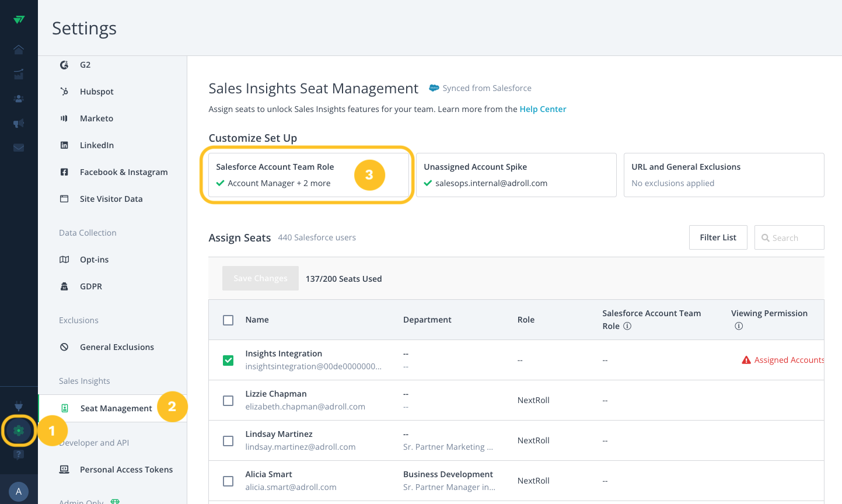The width and height of the screenshot is (842, 504).
Task: Select Seat Management menu item
Action: tap(113, 408)
